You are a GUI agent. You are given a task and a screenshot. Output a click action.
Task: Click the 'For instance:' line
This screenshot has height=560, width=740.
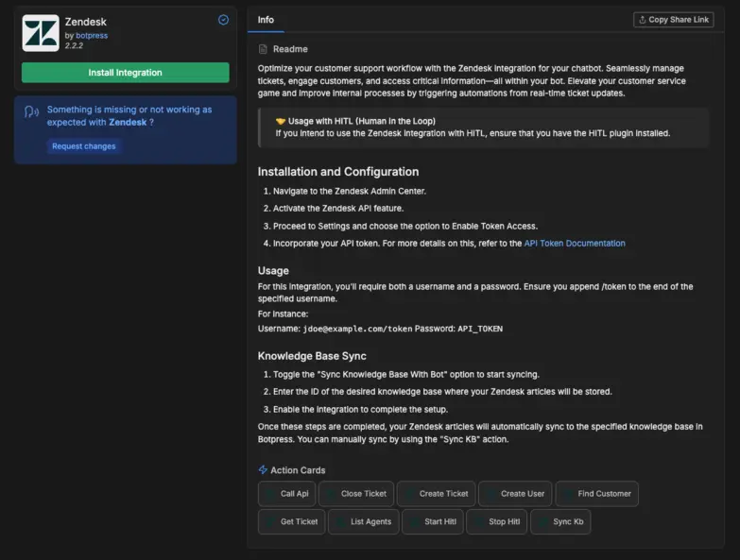tap(283, 314)
